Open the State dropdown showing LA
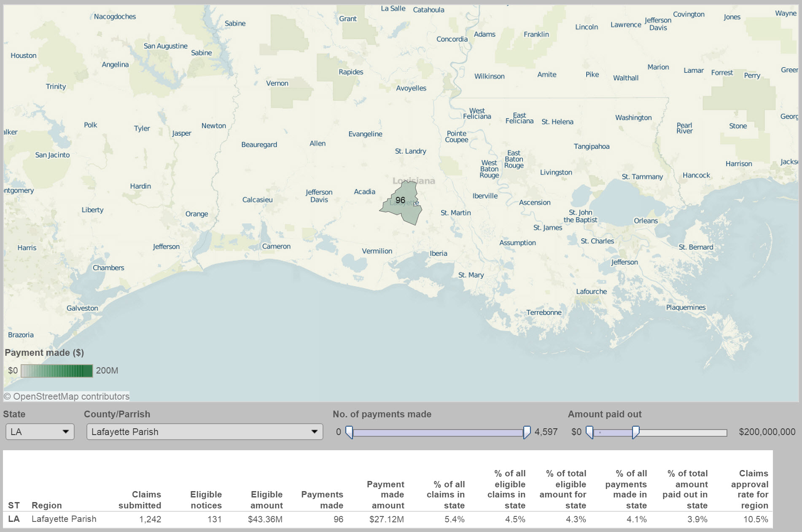 point(40,432)
